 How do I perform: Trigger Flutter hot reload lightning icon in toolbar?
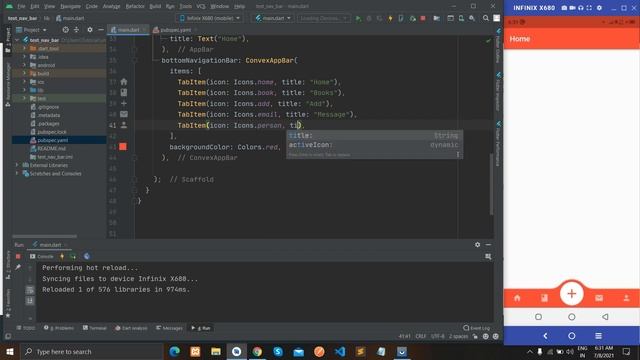coord(390,18)
